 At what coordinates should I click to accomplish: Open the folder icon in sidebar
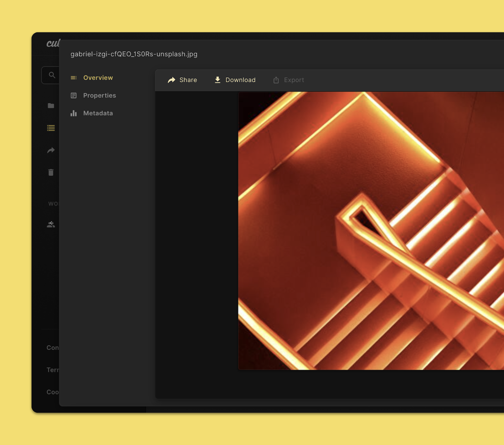pos(51,106)
